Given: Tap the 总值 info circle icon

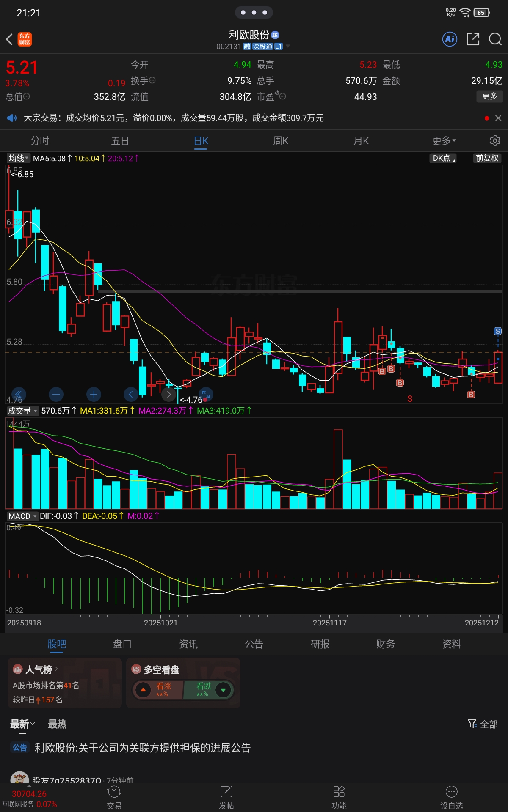Looking at the screenshot, I should [27, 96].
